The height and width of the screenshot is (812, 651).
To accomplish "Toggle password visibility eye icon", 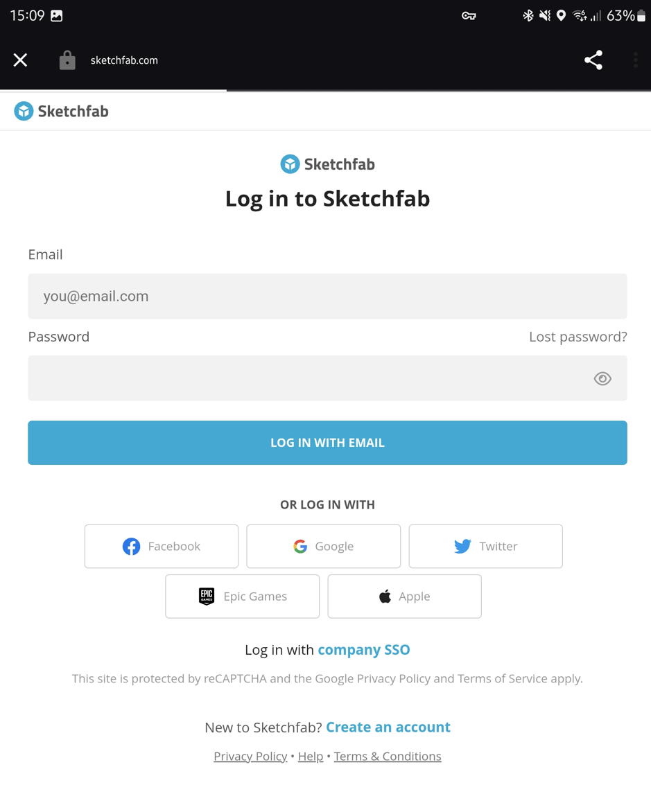I will tap(602, 378).
